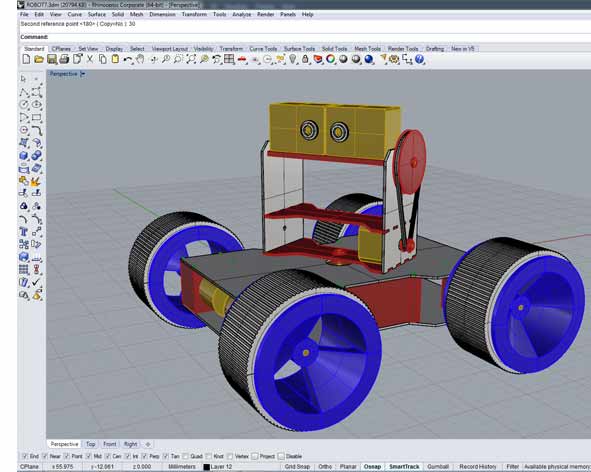Toggle Grid Snap in status bar
Image resolution: width=591 pixels, height=472 pixels.
pos(297,467)
